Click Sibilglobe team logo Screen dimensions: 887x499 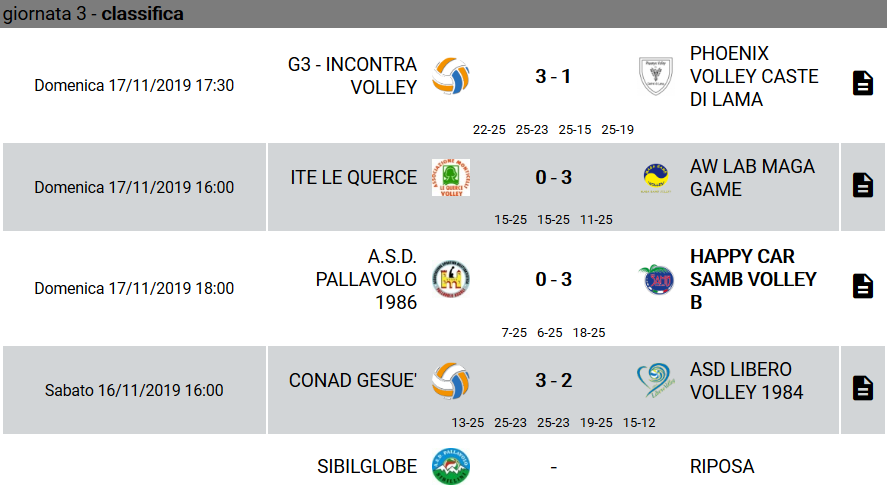click(x=451, y=466)
